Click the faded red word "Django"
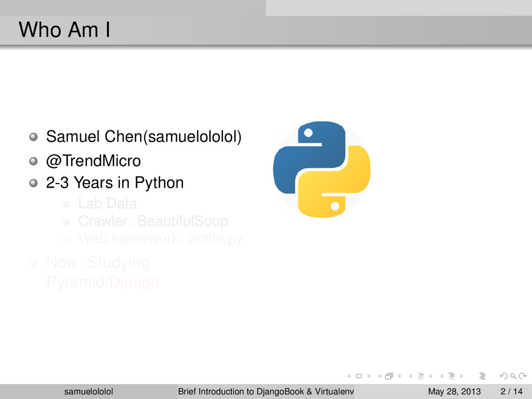This screenshot has height=399, width=532. 134,282
